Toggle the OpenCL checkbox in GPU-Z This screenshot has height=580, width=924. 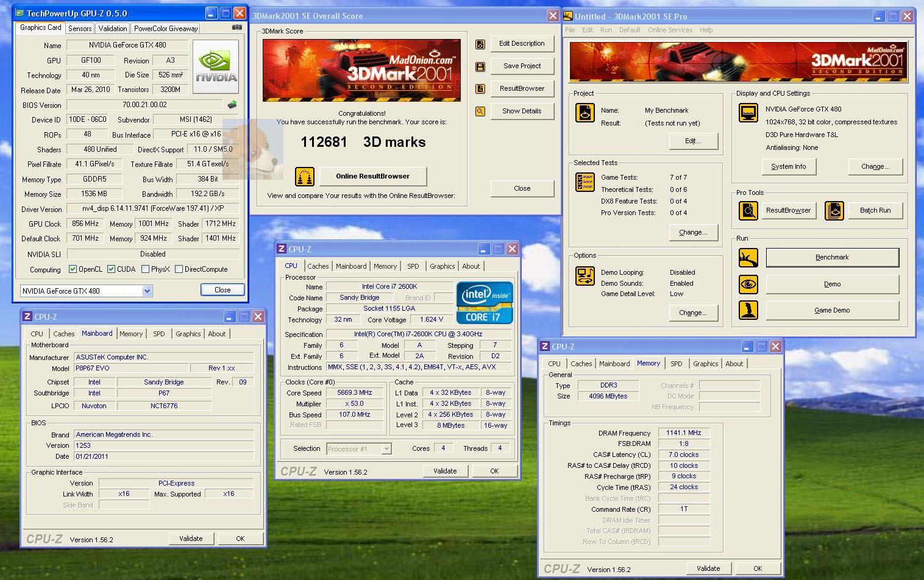click(73, 269)
